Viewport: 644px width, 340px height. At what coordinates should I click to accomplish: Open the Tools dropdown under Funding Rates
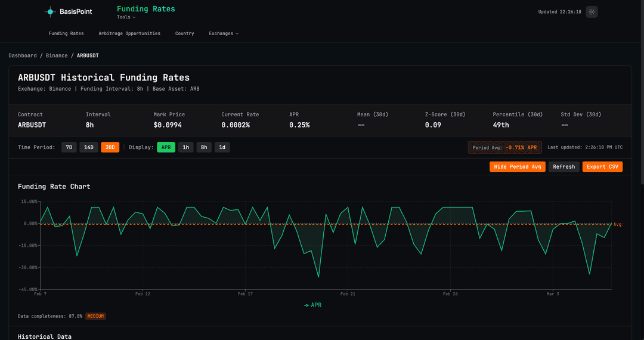(126, 17)
